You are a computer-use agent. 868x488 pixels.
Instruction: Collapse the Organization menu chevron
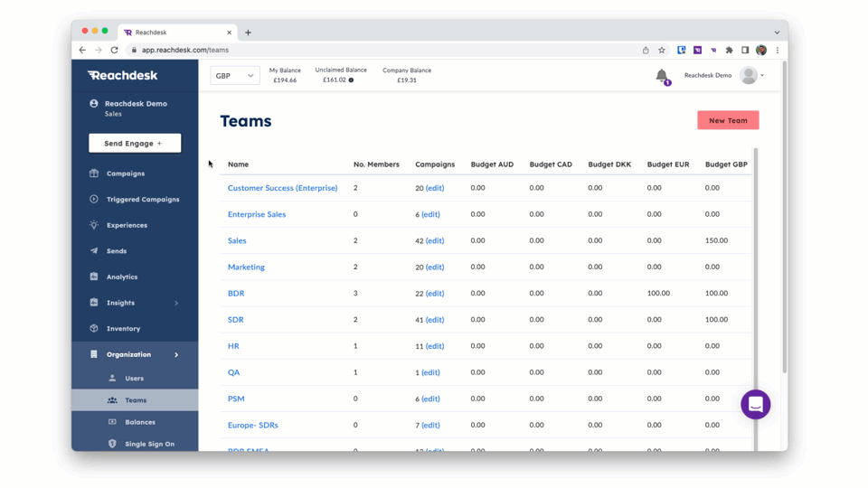pos(176,354)
